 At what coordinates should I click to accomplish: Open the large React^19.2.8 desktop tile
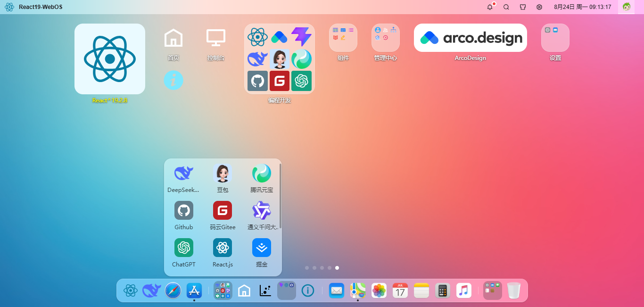[x=110, y=59]
